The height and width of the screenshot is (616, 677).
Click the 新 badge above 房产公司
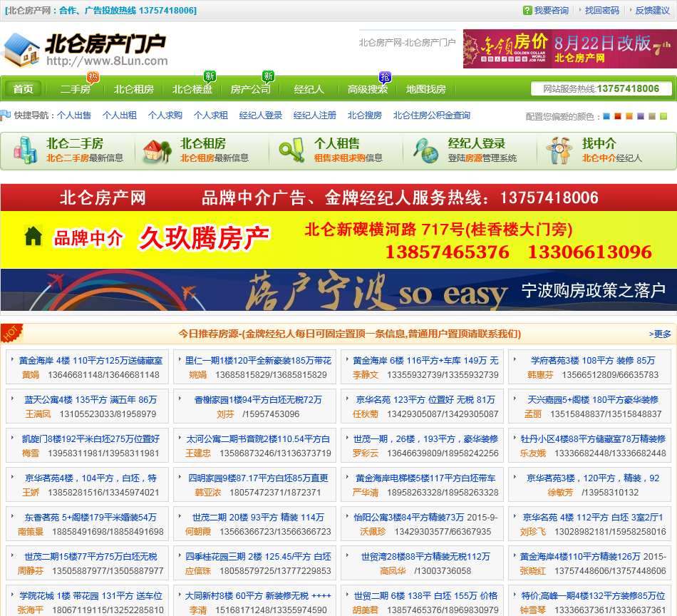pos(269,76)
